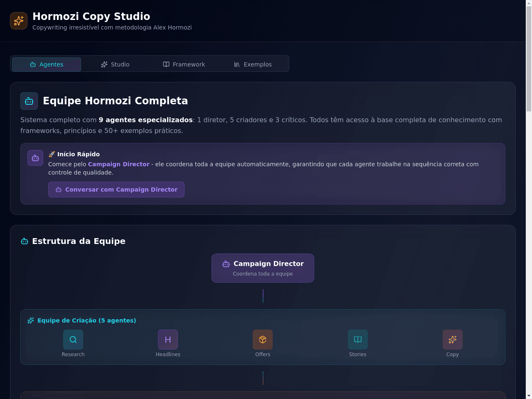The image size is (532, 399).
Task: Follow the Campaign Director link in quick start text
Action: click(x=119, y=164)
